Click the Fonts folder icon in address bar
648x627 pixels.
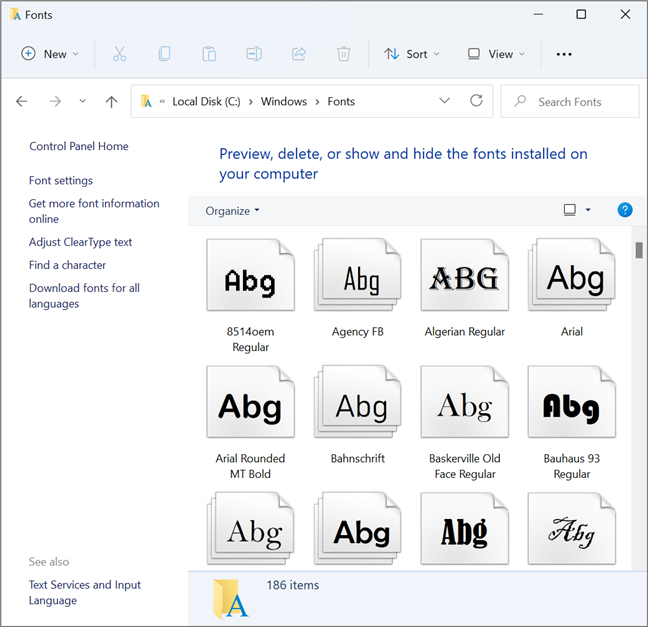pos(146,101)
